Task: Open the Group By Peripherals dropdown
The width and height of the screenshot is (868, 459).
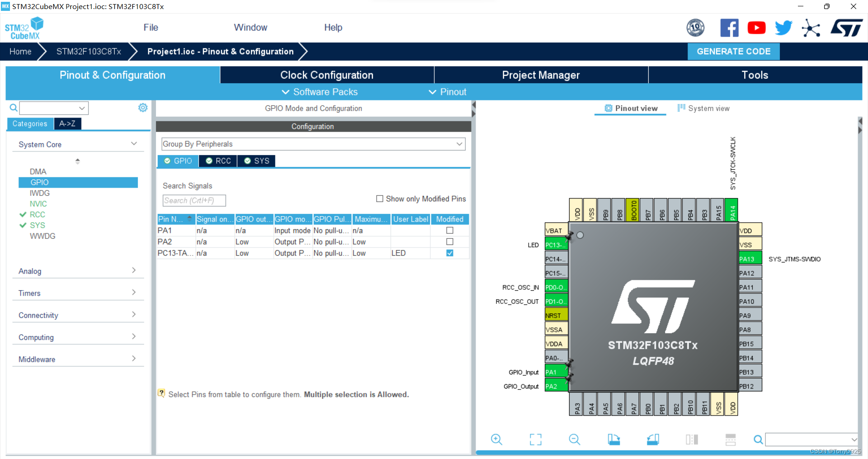Action: pyautogui.click(x=313, y=144)
